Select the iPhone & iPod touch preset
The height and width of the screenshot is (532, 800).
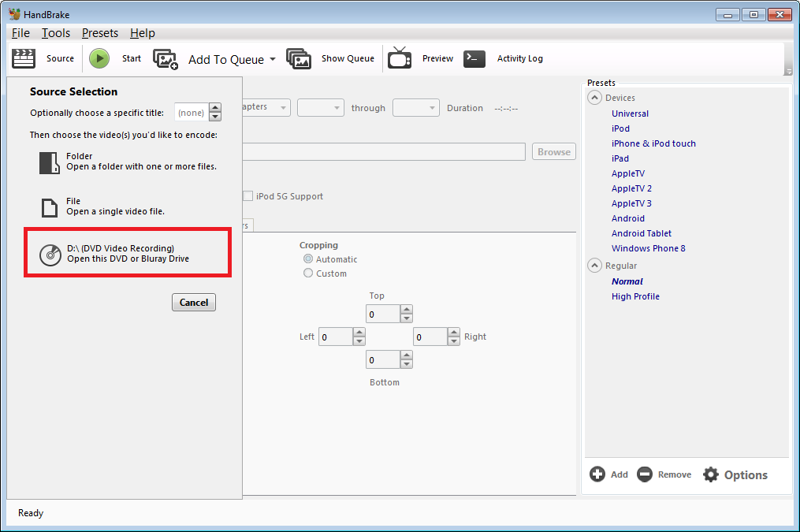pos(653,143)
